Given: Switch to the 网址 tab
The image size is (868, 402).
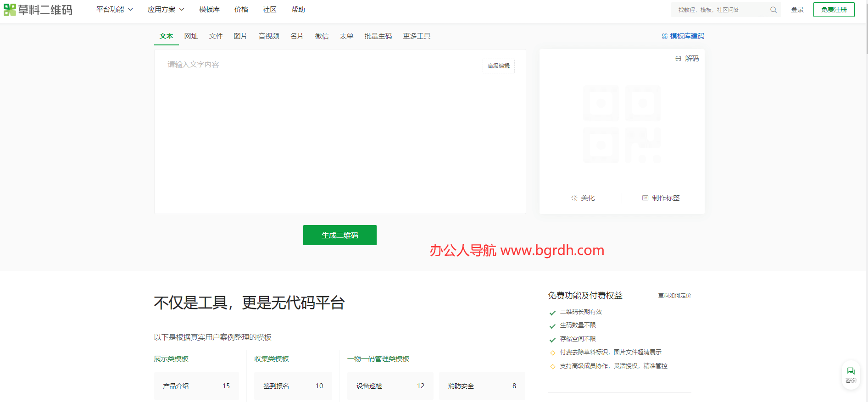Looking at the screenshot, I should coord(191,36).
